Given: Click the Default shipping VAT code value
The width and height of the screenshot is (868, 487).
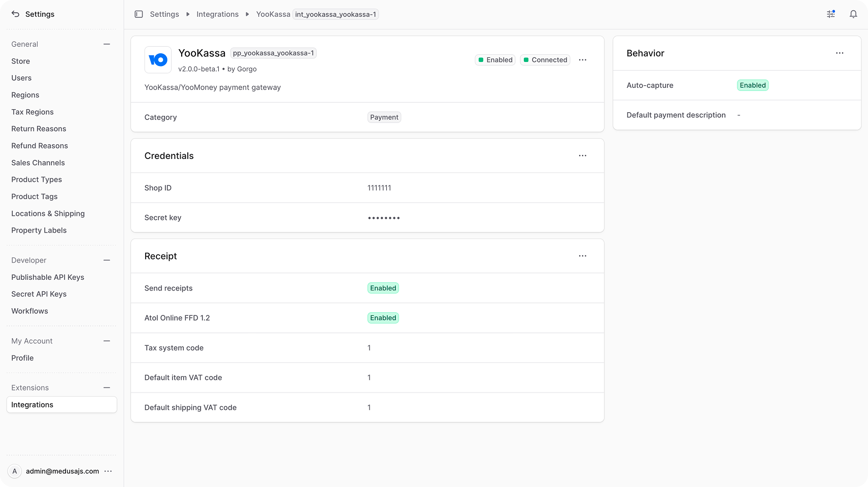Looking at the screenshot, I should [369, 408].
